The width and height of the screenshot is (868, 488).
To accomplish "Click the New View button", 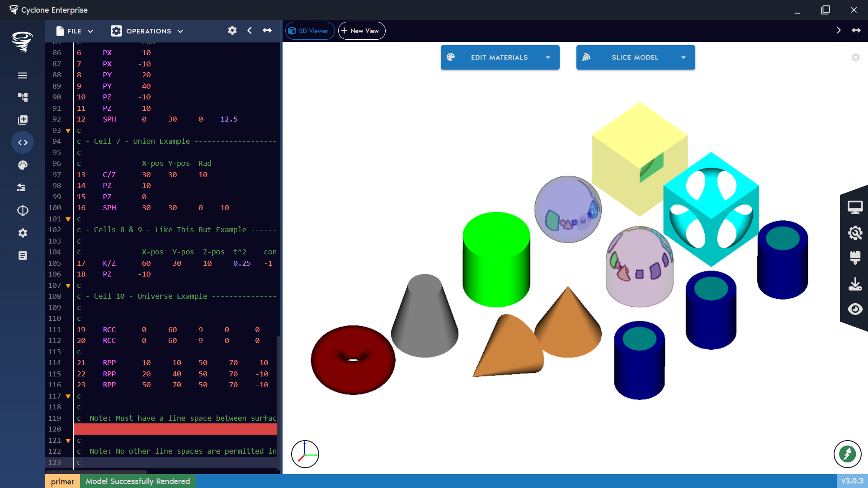I will click(361, 31).
